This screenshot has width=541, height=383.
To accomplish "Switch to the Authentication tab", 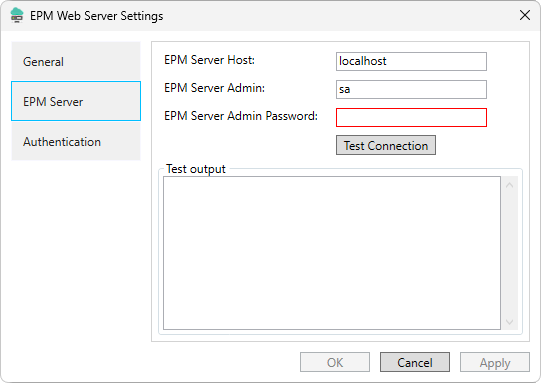I will pos(76,141).
